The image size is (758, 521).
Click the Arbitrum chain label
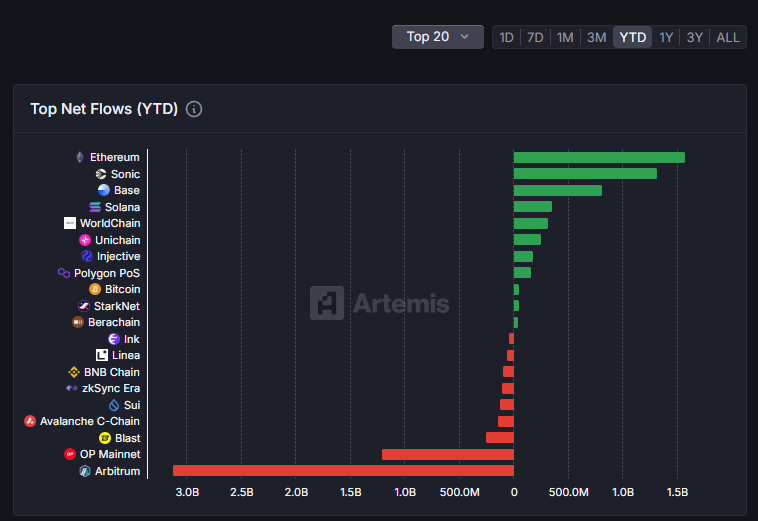click(117, 471)
